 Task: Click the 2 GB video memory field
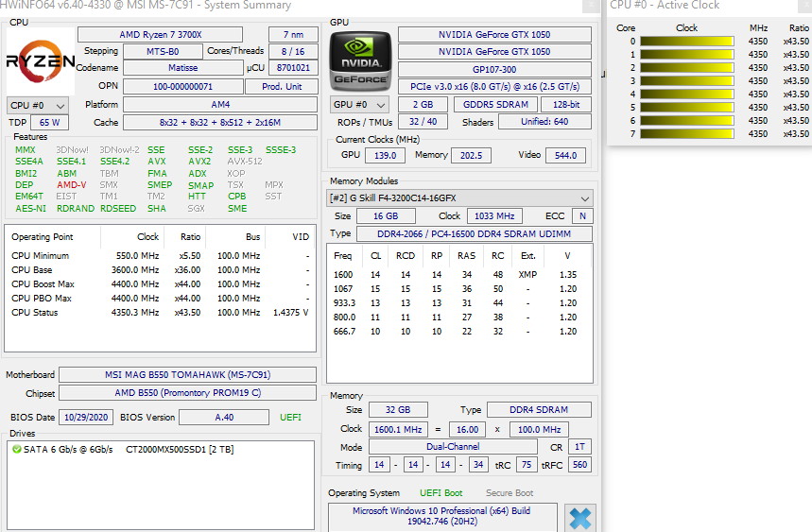click(x=423, y=105)
